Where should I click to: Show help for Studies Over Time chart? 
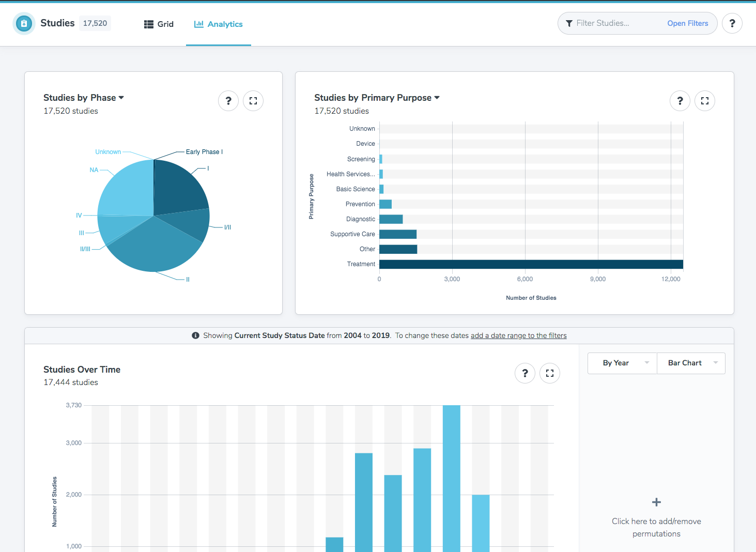point(525,373)
